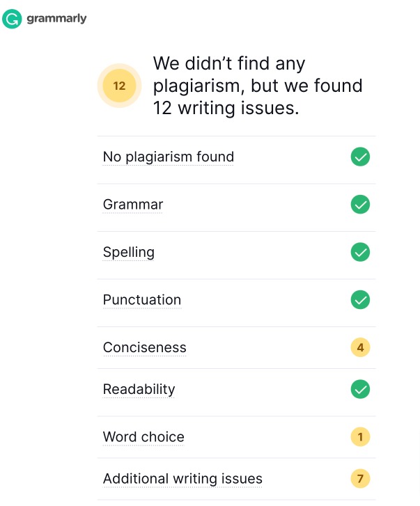This screenshot has width=420, height=506.
Task: Select the Readability category label
Action: [x=139, y=389]
